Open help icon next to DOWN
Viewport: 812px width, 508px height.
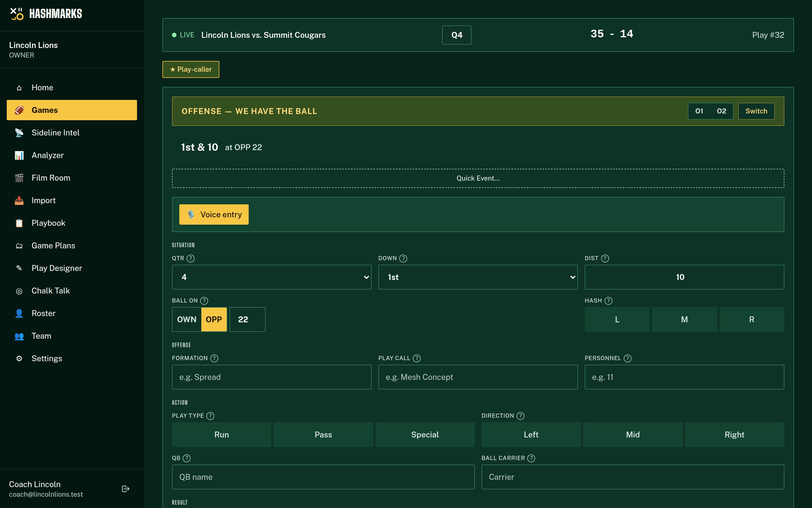403,258
